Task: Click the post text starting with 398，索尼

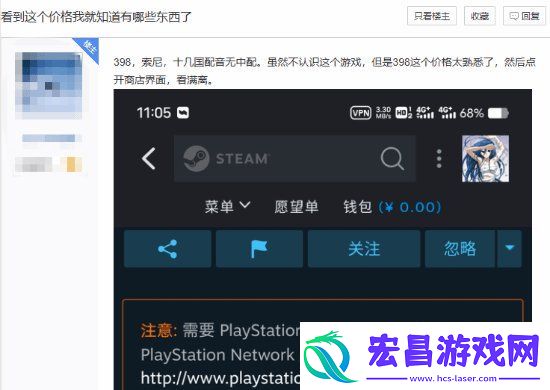Action: point(324,71)
